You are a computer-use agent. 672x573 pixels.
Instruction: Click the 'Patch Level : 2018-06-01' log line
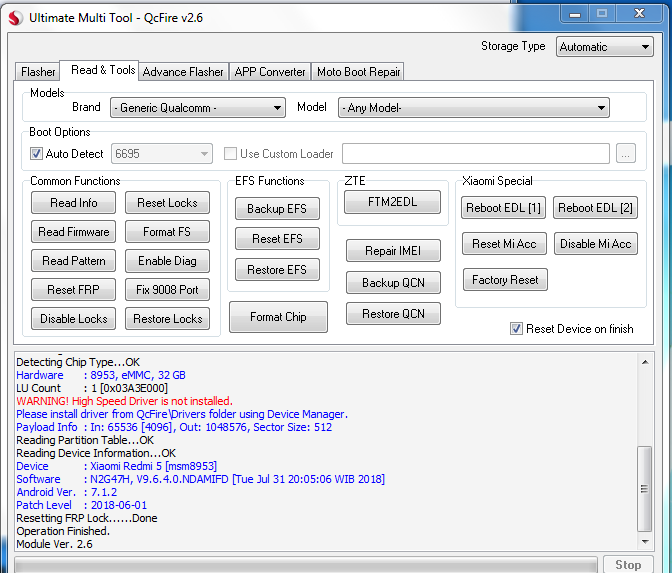81,505
